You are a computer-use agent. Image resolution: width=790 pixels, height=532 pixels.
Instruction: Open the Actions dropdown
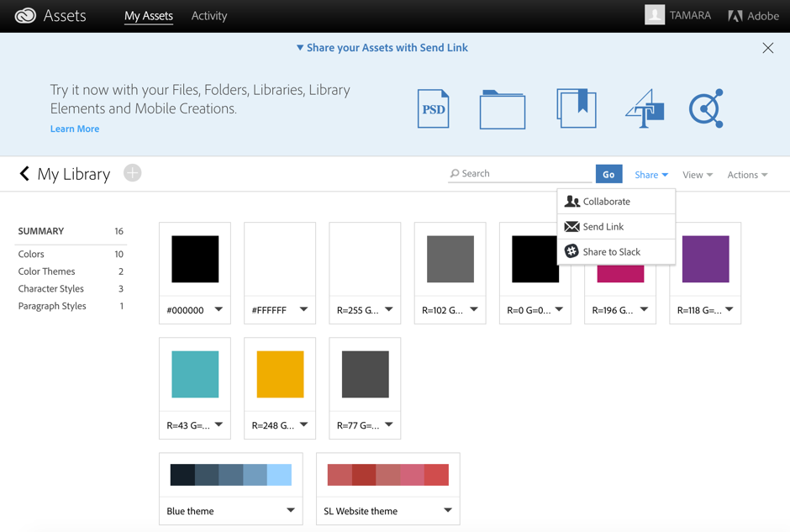(746, 174)
